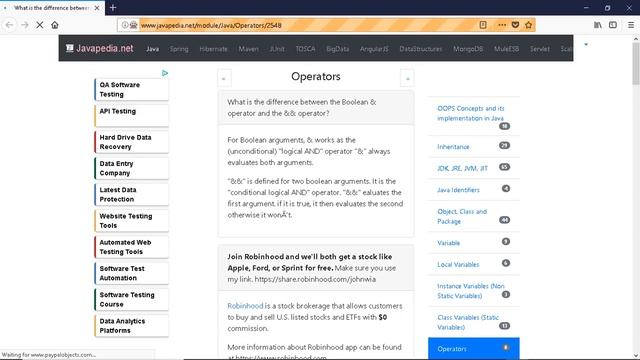
Task: Open API Testing ad link
Action: (x=131, y=116)
